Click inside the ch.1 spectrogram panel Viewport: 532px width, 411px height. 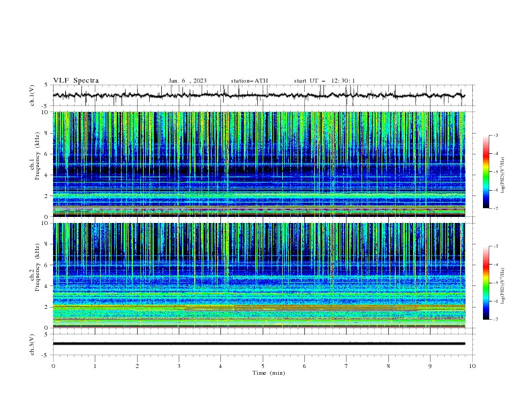[x=259, y=164]
